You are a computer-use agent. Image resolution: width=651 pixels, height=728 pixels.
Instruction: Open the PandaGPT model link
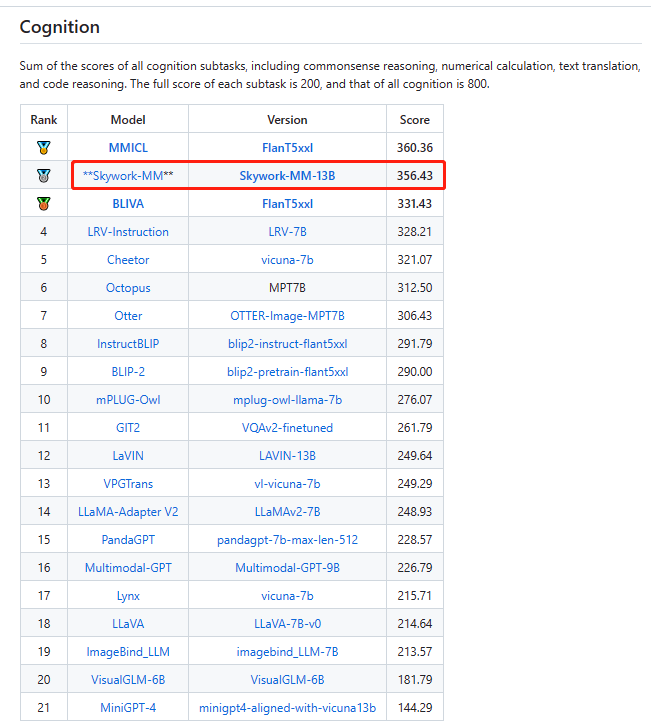pos(128,540)
